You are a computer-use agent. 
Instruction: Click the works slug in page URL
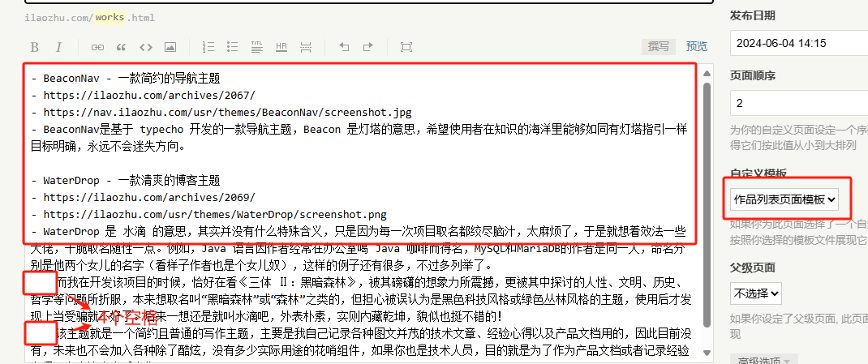tap(110, 17)
